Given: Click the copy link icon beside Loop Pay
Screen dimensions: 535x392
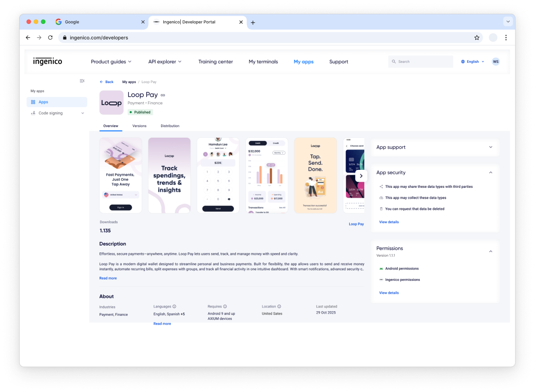Looking at the screenshot, I should (x=163, y=95).
